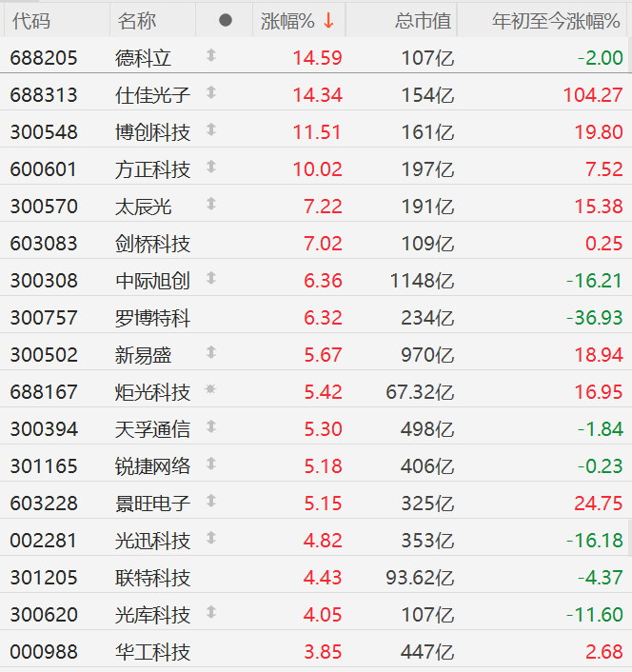Click the marker icon beside 光库科技

click(210, 612)
